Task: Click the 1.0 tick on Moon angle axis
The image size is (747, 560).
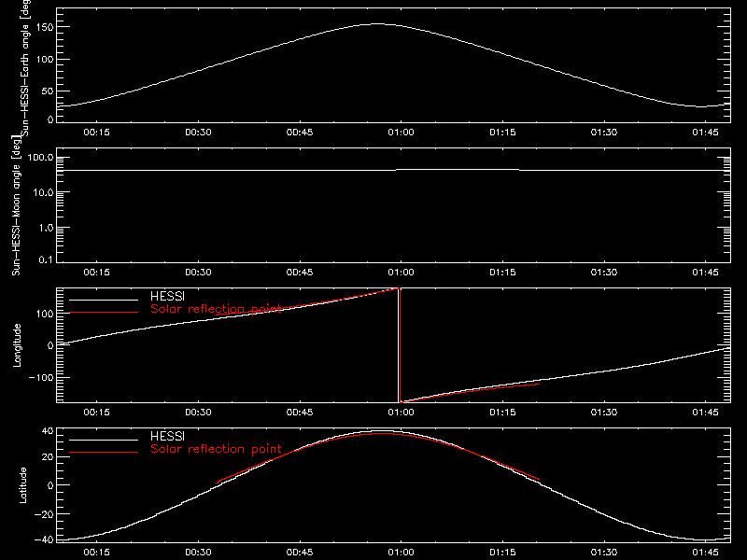Action: tap(45, 228)
